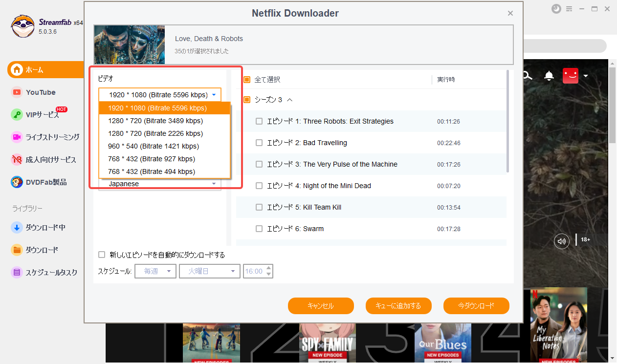Click the 今ダウンロード button
Viewport: 617px width, 364px height.
[476, 306]
